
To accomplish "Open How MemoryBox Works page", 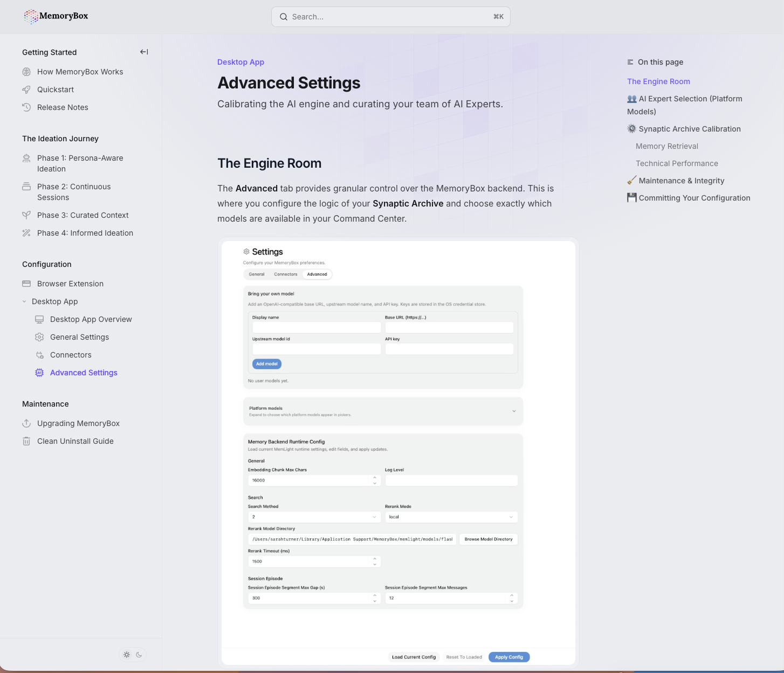I will (80, 72).
